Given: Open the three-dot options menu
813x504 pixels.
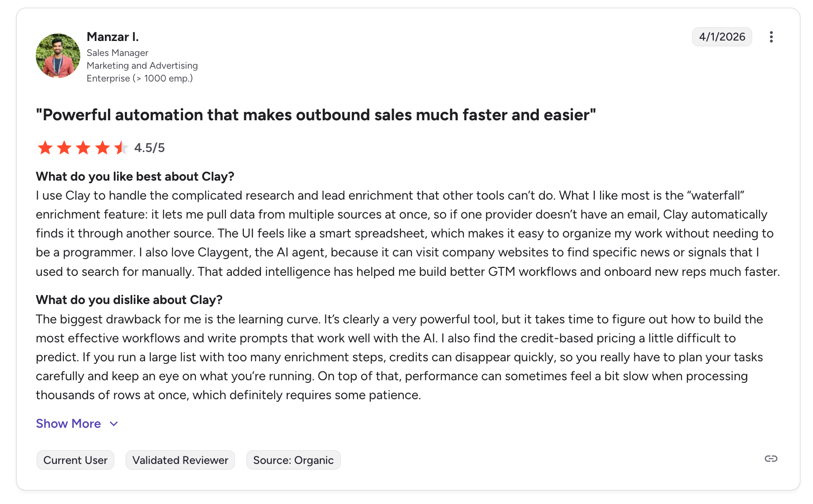Looking at the screenshot, I should click(x=771, y=37).
